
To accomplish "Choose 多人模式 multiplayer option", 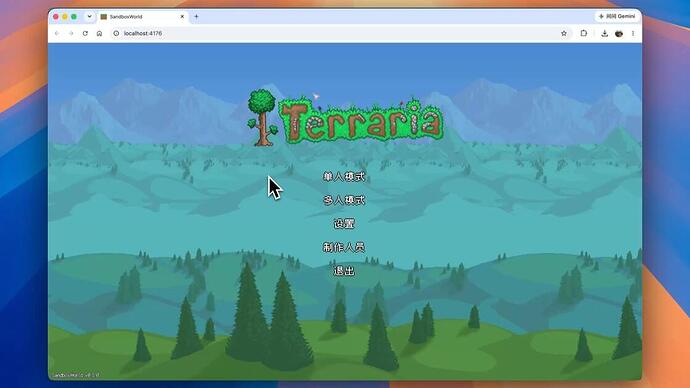I will tap(344, 200).
